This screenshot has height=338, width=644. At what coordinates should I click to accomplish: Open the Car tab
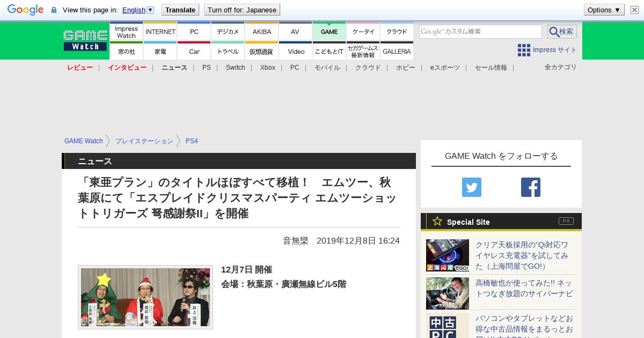click(194, 51)
